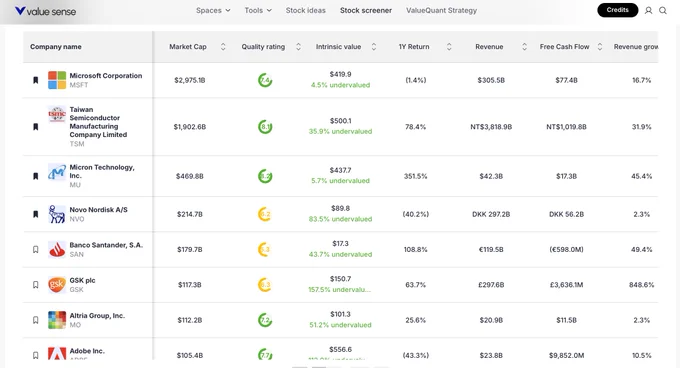680x368 pixels.
Task: Sort by Free Cash Flow column arrows
Action: coord(600,47)
